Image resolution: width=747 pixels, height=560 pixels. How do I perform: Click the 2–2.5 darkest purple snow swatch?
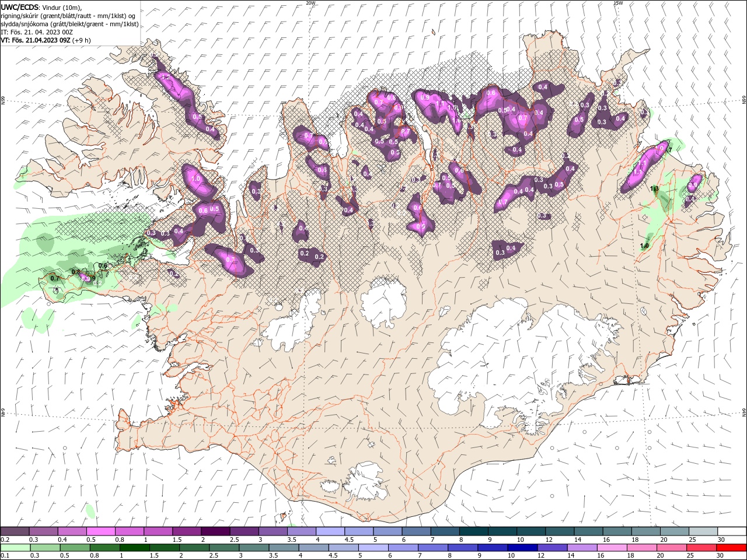click(x=215, y=531)
